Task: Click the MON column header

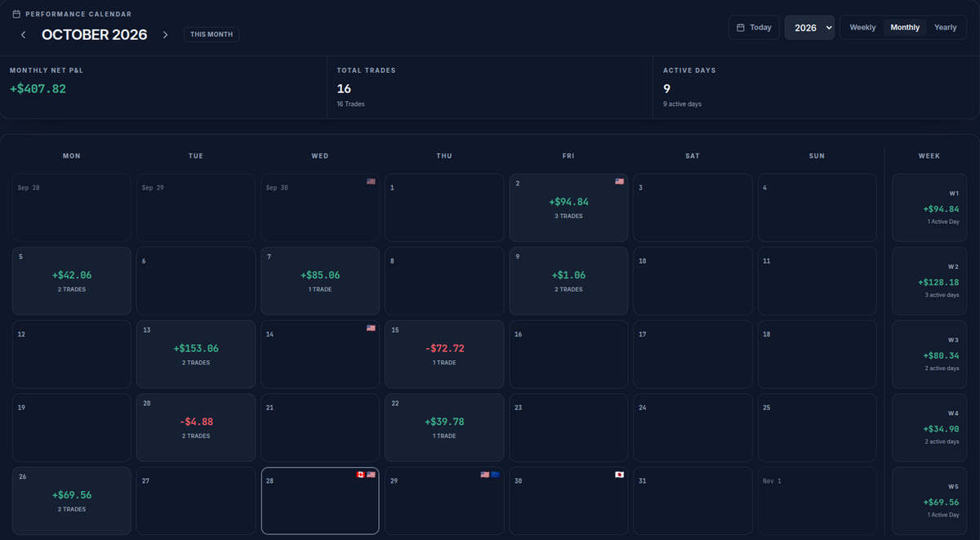Action: click(72, 155)
